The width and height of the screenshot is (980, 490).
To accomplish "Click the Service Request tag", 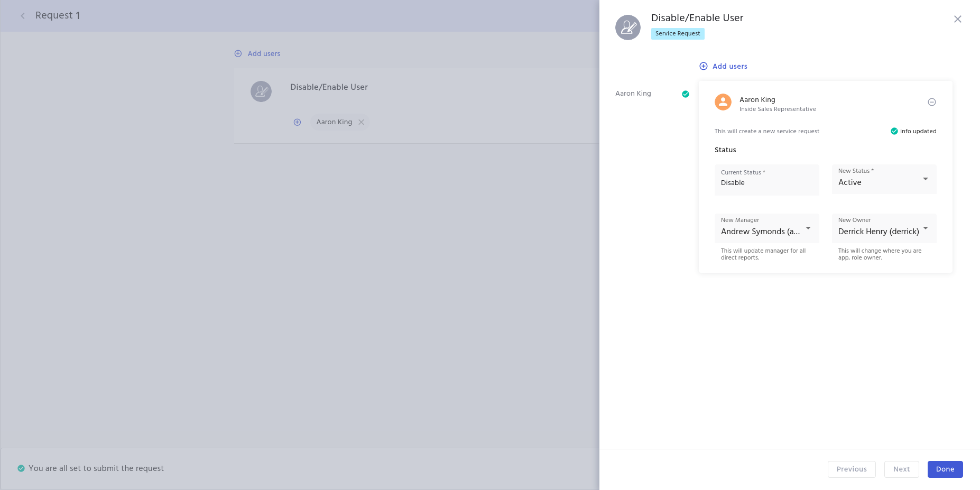I will [x=678, y=33].
